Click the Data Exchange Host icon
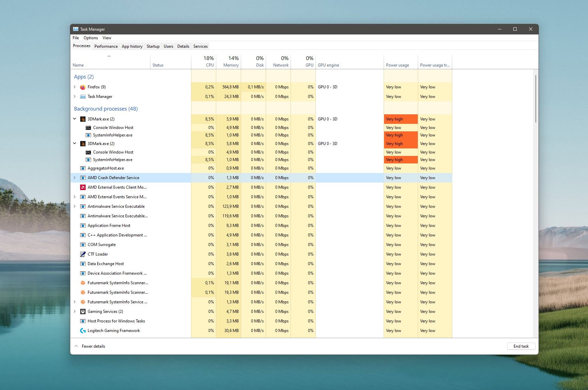 click(x=83, y=264)
